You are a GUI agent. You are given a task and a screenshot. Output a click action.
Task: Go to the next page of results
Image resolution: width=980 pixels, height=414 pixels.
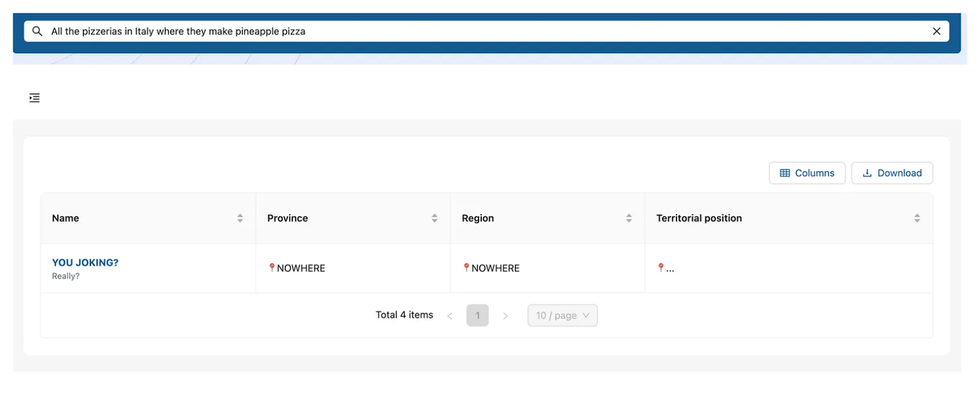click(x=505, y=316)
